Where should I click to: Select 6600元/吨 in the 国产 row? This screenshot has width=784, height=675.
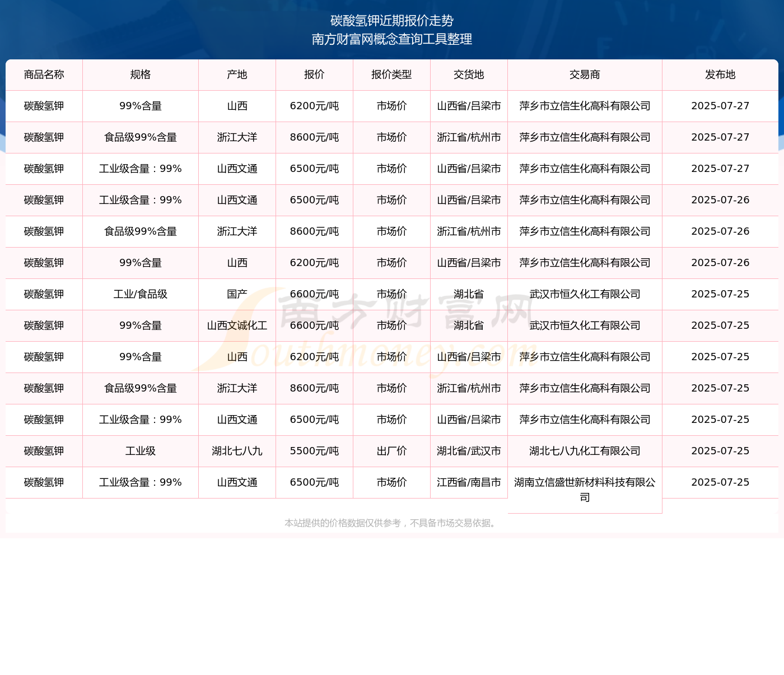pyautogui.click(x=315, y=294)
